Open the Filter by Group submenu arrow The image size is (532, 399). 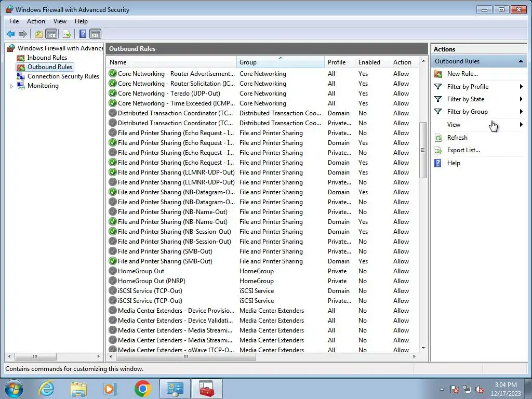click(521, 112)
